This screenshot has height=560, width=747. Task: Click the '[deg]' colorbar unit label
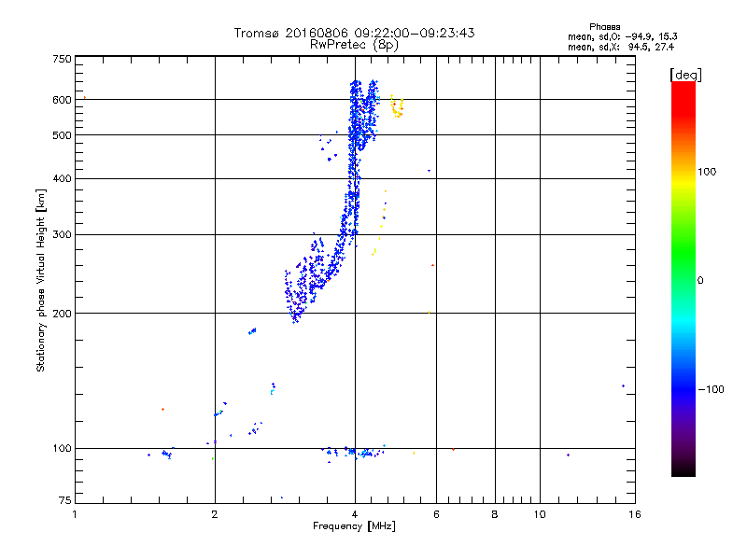tap(685, 75)
